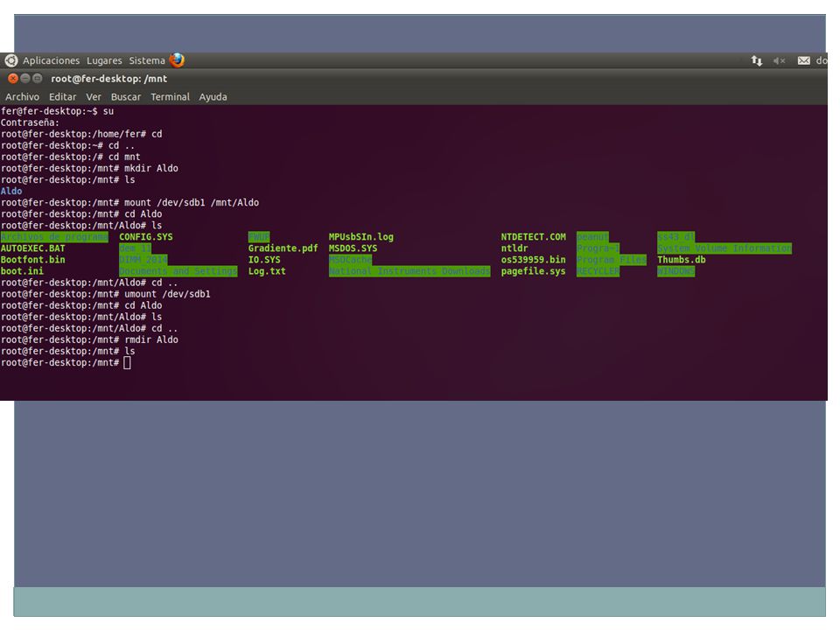Open the Aplicaciones menu

51,60
